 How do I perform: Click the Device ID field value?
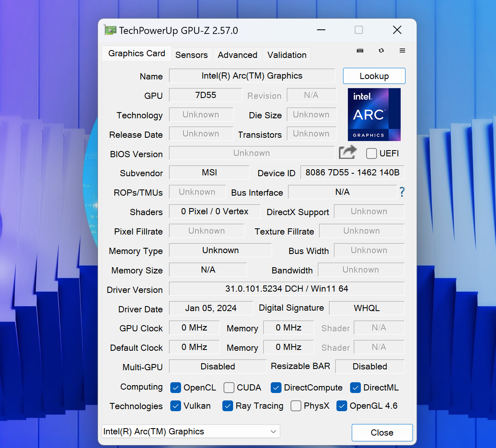tap(352, 172)
